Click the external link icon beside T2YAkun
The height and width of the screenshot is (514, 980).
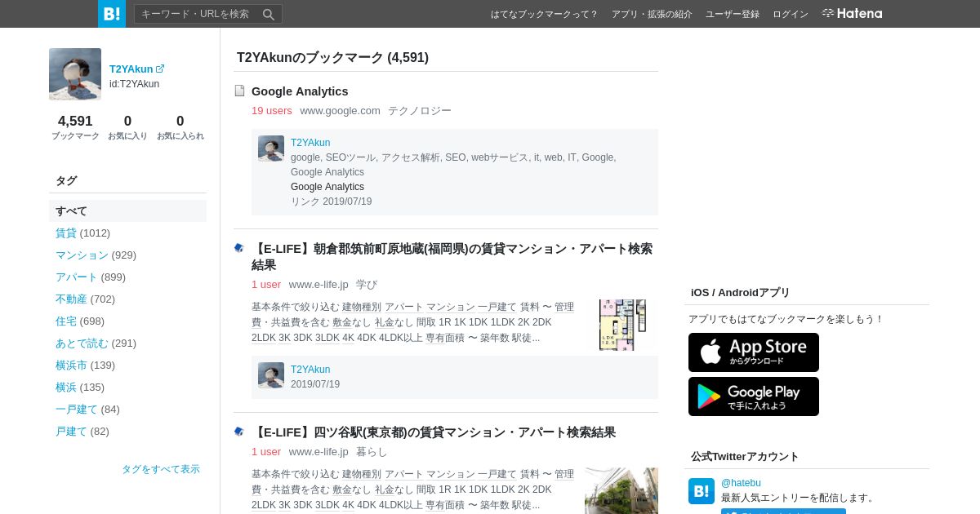(x=160, y=69)
